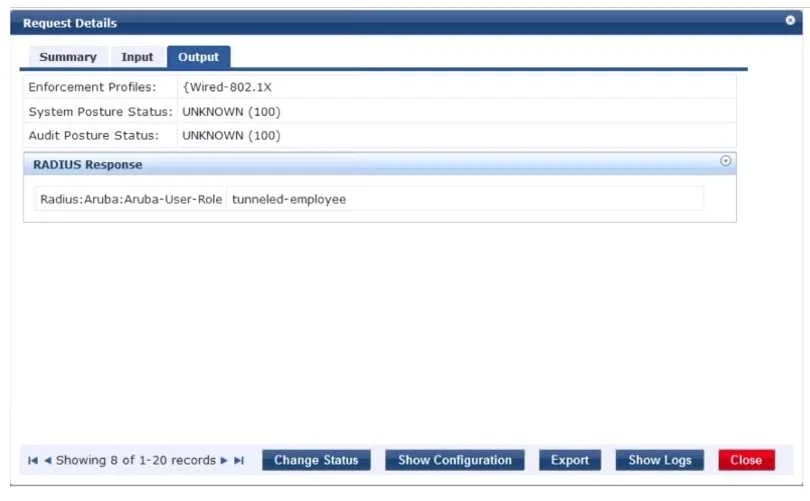Select the RADIUS Response header bar

380,164
